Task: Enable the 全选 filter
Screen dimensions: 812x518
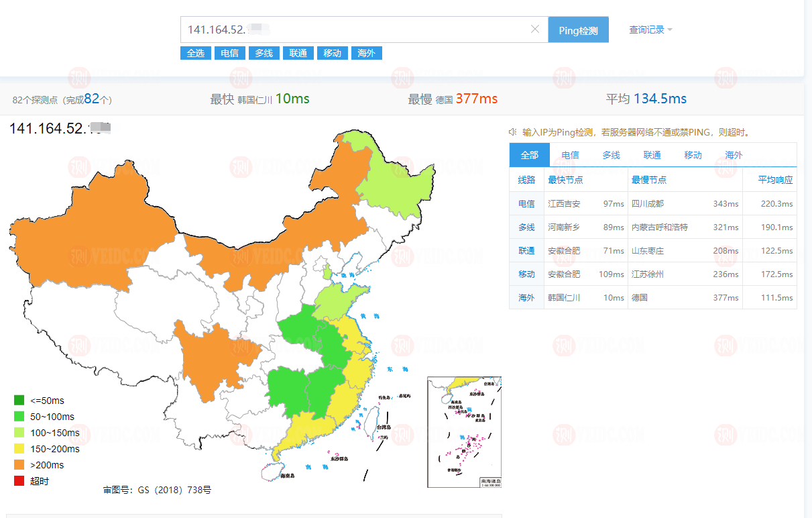Action: (x=195, y=53)
